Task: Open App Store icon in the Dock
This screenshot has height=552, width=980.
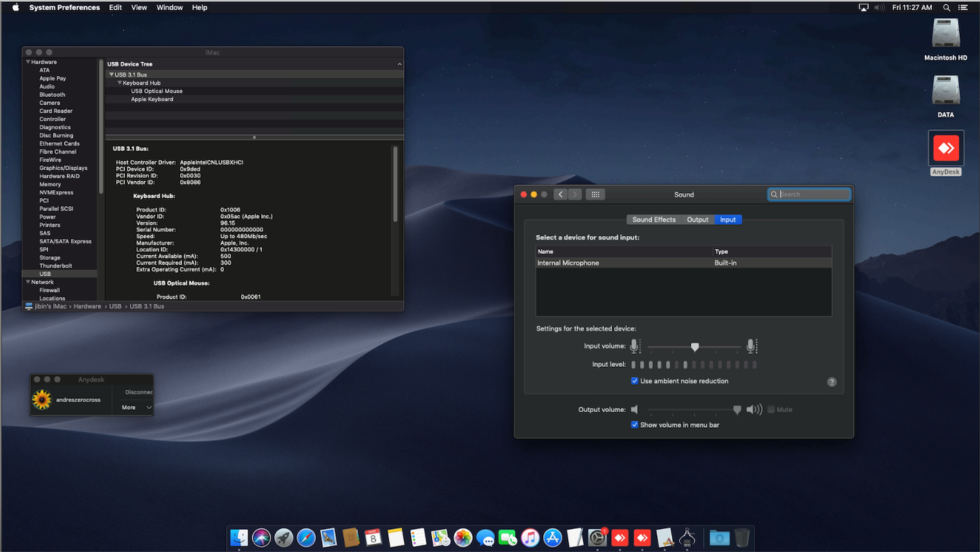Action: [552, 537]
